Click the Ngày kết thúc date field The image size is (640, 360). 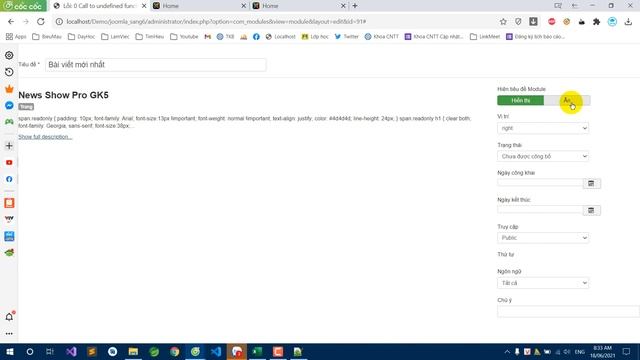540,210
